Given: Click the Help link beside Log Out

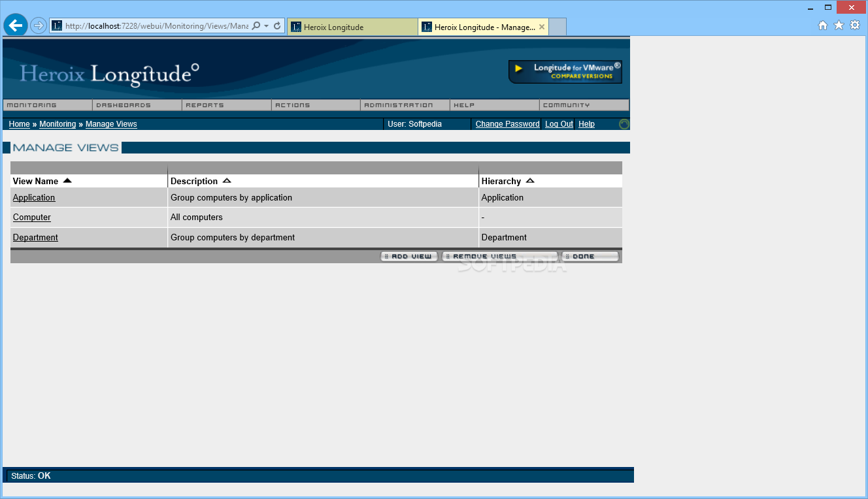Looking at the screenshot, I should [x=586, y=124].
